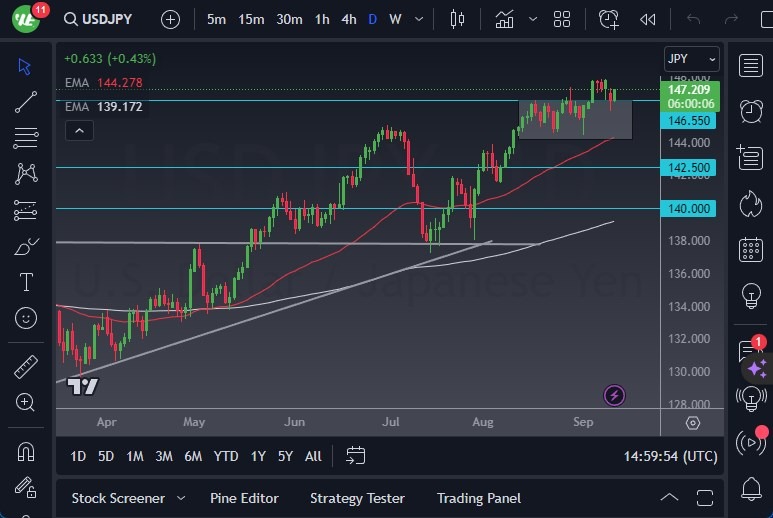Select the 4h timeframe interval
The image size is (773, 518).
(348, 19)
